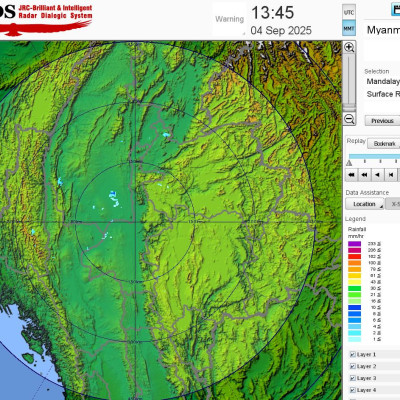
Task: Uncheck the Layer 3 checkbox
Action: click(x=352, y=378)
